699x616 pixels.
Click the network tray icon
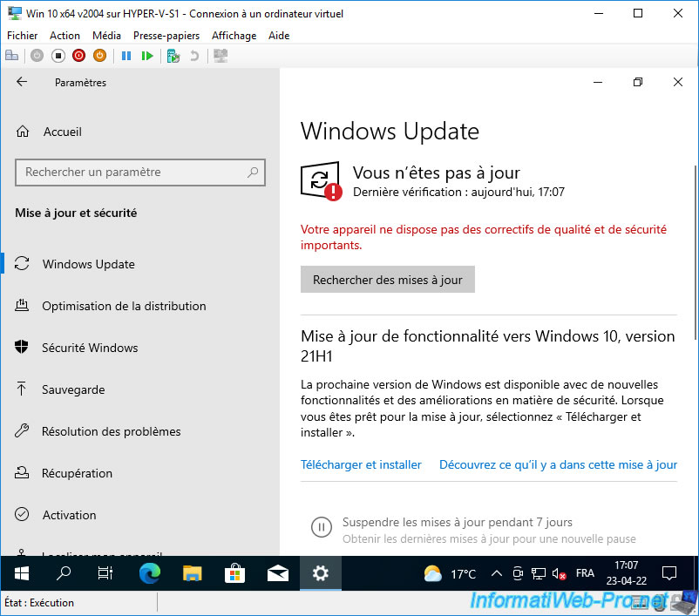(538, 573)
